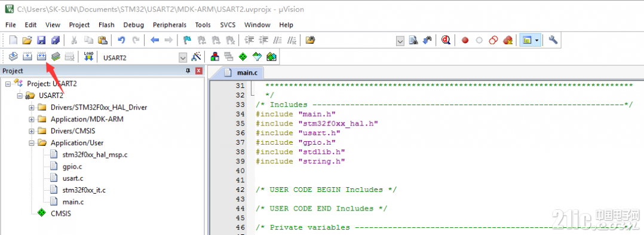This screenshot has width=644, height=235.
Task: Click the Batch Build stacked layers icon
Action: [x=56, y=57]
